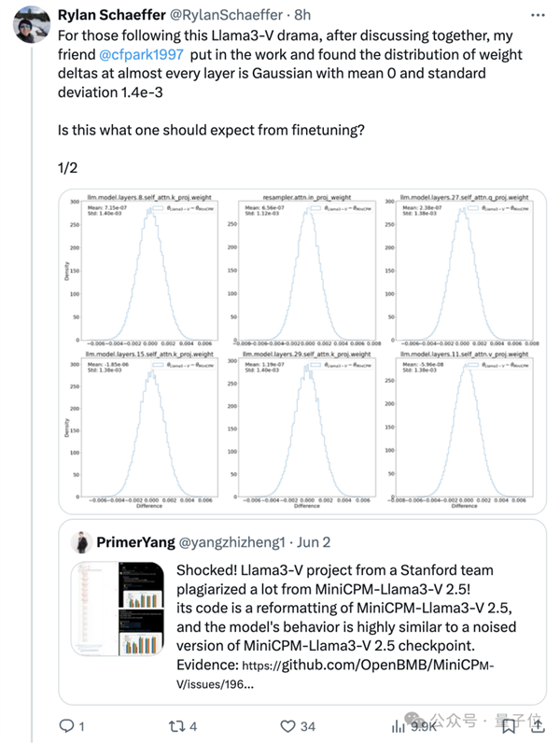Open the 8h timestamp link
560x743 pixels.
(x=302, y=15)
